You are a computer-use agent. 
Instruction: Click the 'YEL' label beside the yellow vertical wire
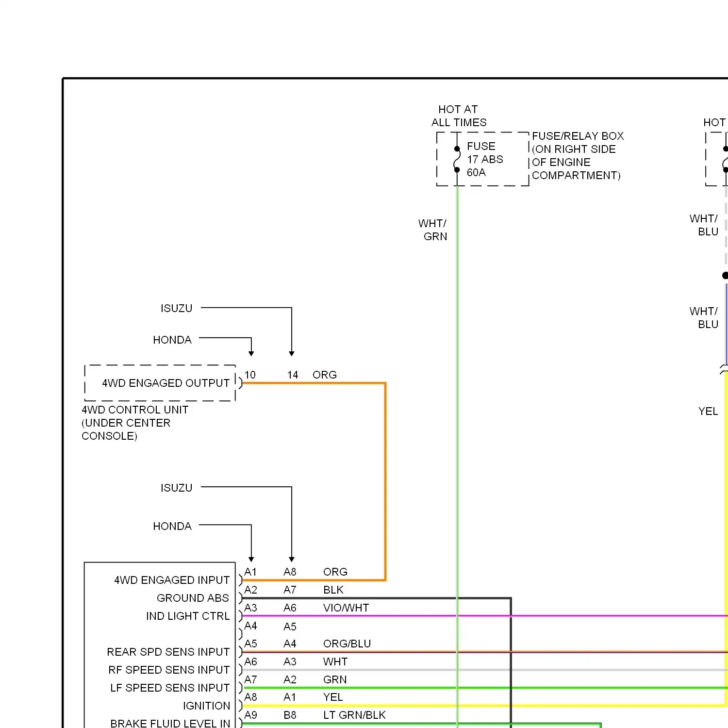click(x=708, y=411)
